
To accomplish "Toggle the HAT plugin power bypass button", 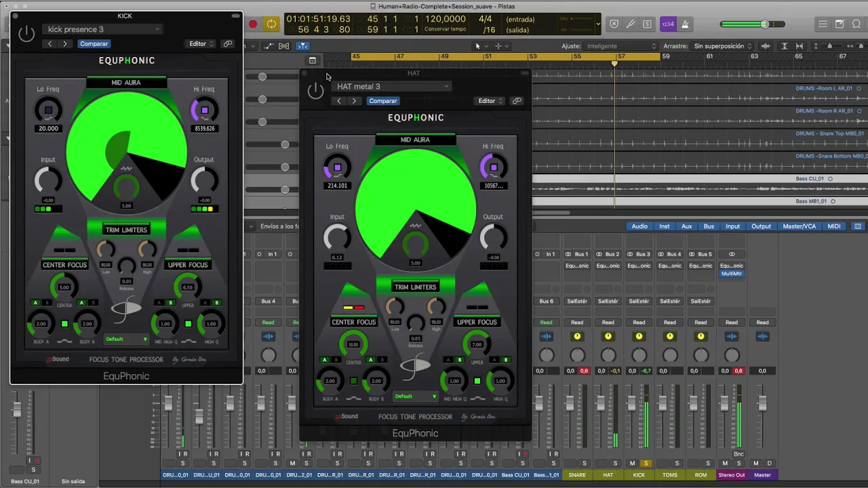I will click(315, 90).
